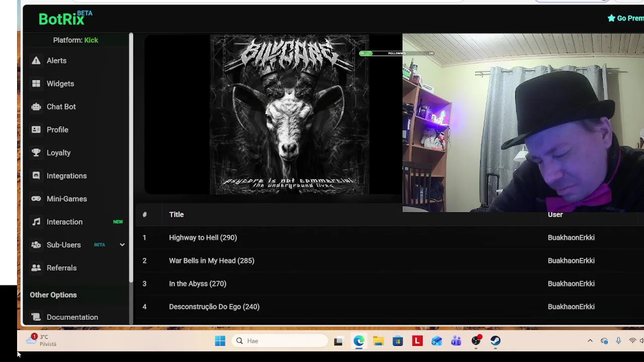Screen dimensions: 644x362
Task: Open the Referrals menu item
Action: coord(62,268)
